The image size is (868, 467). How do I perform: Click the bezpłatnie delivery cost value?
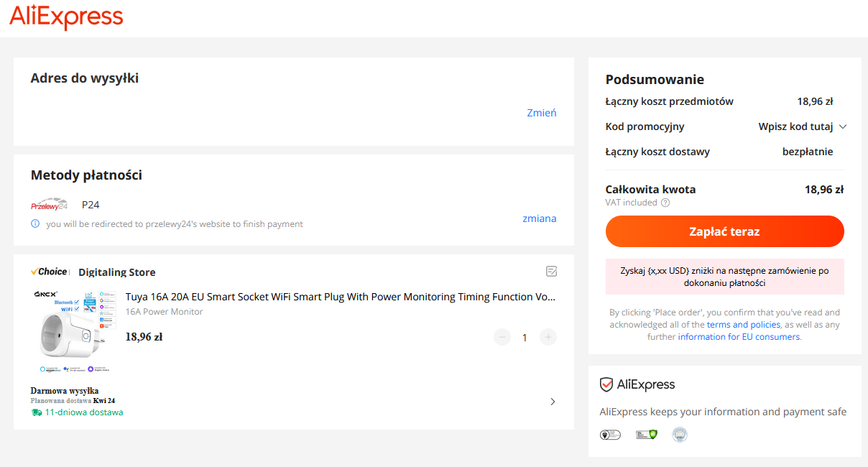tap(808, 152)
